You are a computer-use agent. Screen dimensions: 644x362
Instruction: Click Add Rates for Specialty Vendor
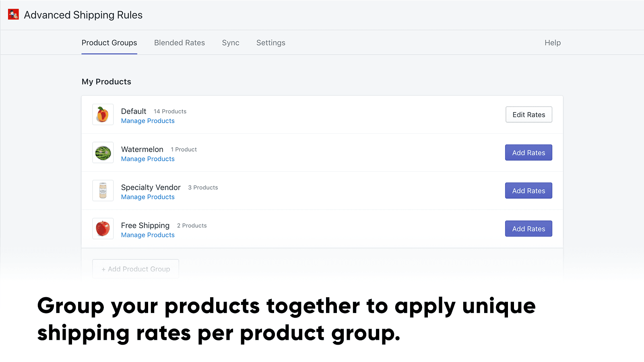click(x=528, y=190)
